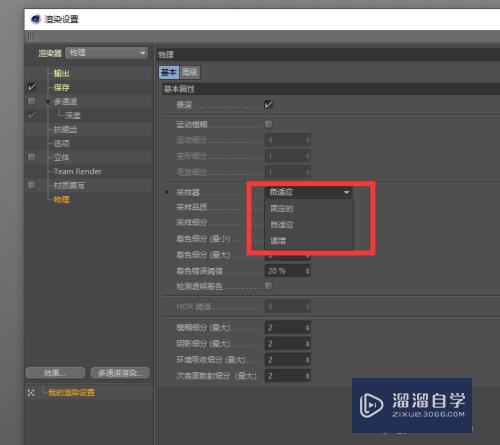The height and width of the screenshot is (445, 500).
Task: Click the 采样品质 label
Action: [192, 207]
